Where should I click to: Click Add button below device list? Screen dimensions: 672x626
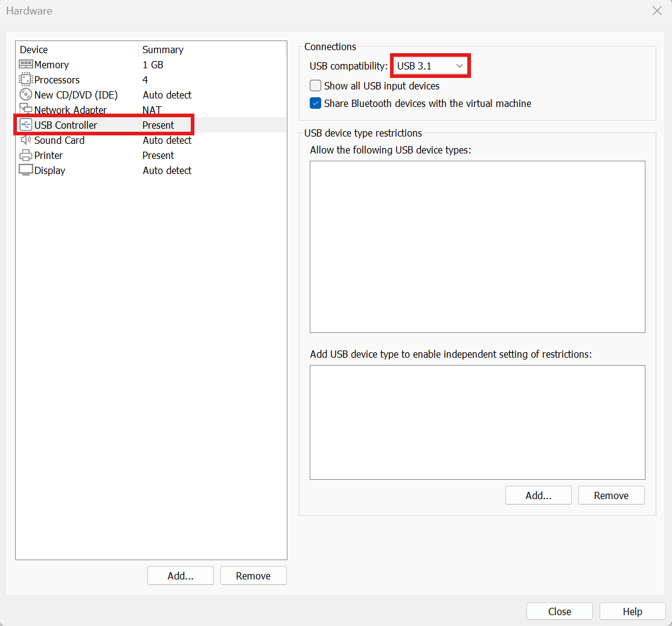[x=181, y=576]
